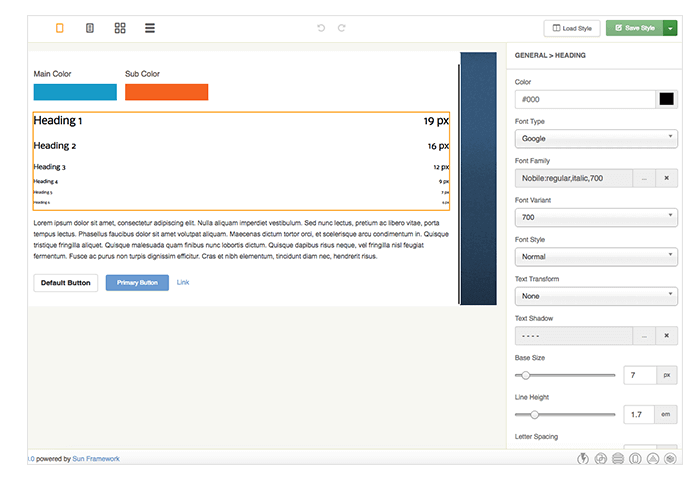Click the lightning bolt icon in footer
This screenshot has height=477, width=700.
[x=583, y=459]
